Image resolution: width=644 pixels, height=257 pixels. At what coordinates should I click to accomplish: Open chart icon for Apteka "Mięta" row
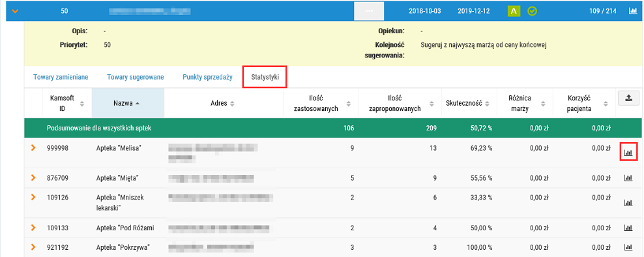pos(628,178)
